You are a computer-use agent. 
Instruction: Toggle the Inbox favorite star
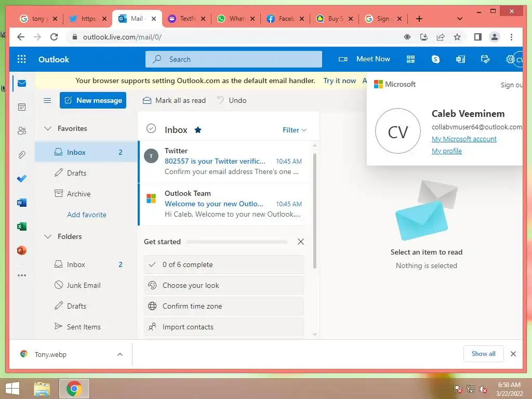[198, 130]
